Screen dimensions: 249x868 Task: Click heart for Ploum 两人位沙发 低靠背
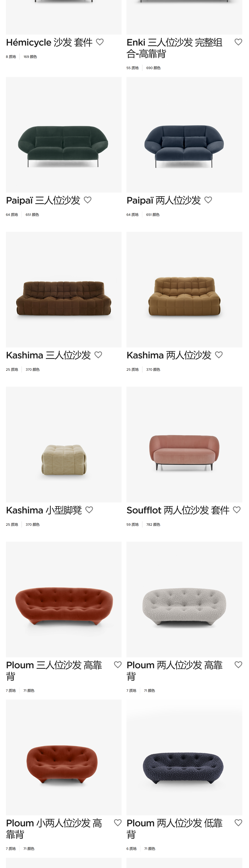(238, 823)
